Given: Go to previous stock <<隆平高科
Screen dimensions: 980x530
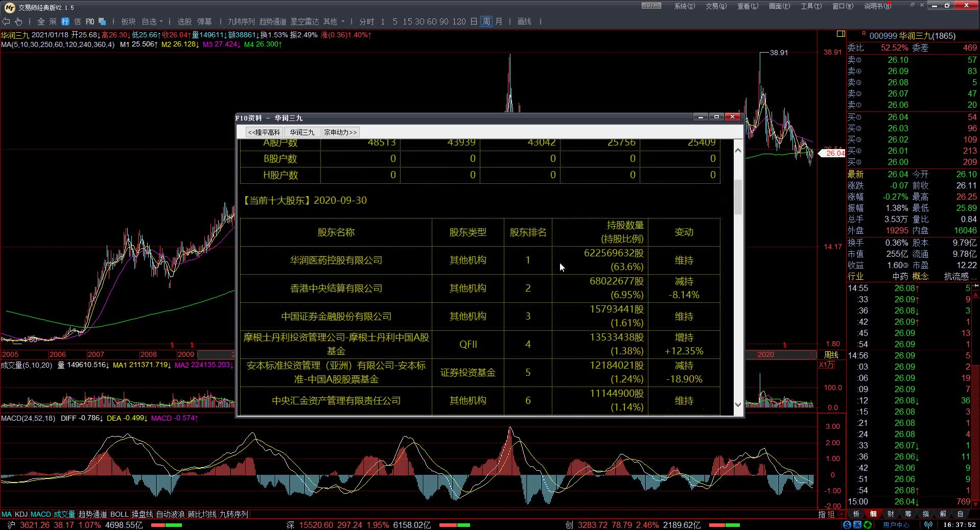Looking at the screenshot, I should click(x=264, y=132).
